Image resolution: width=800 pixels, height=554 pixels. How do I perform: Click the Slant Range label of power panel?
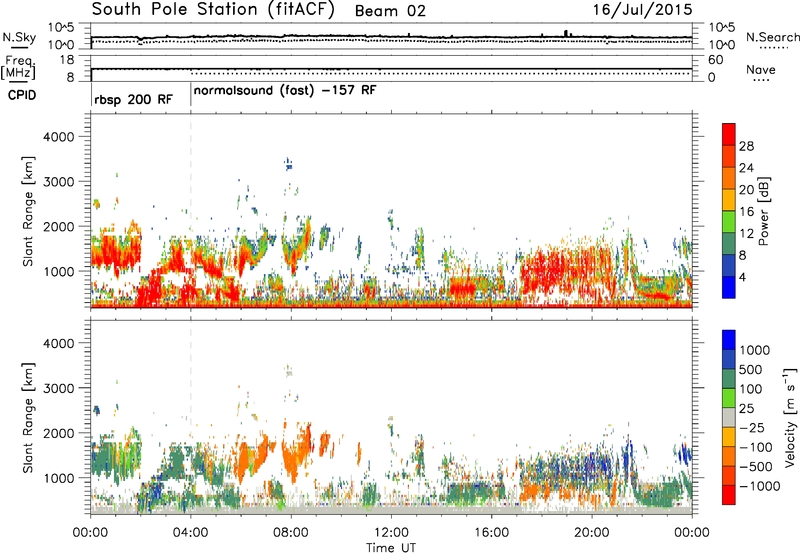pos(28,211)
